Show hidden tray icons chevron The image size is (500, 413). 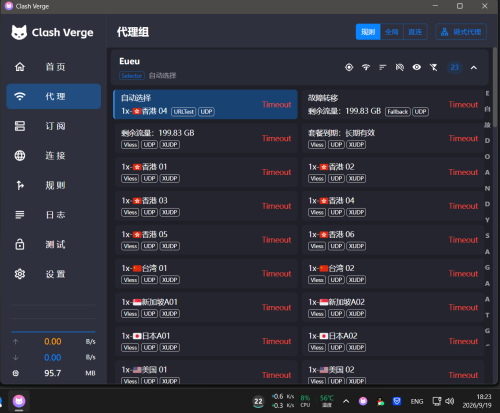coord(346,401)
